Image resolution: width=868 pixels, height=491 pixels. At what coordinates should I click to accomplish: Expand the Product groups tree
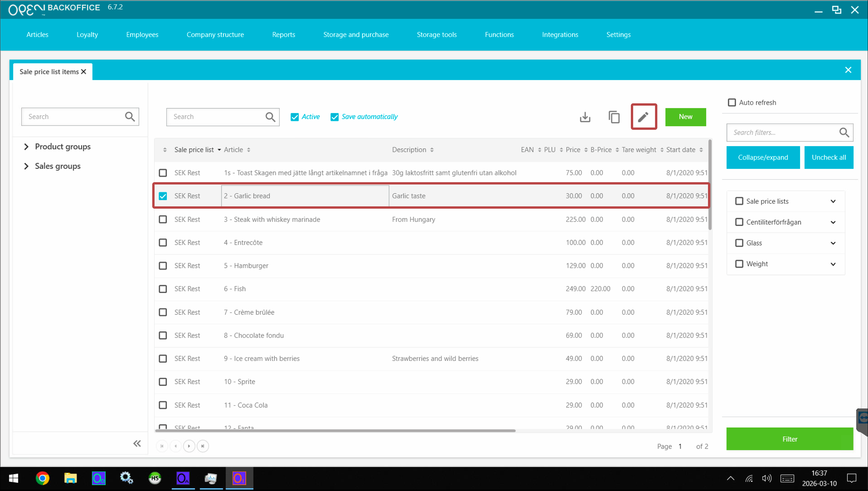(26, 147)
